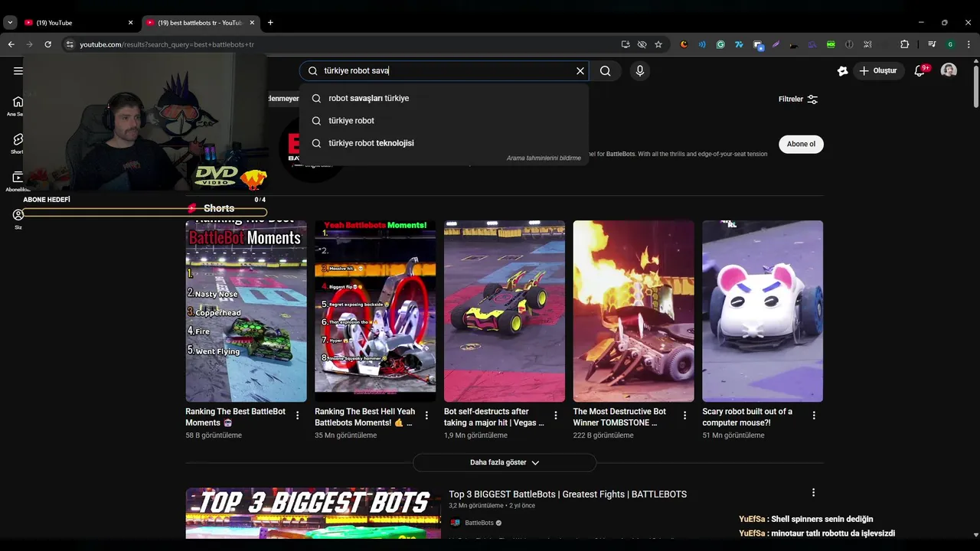Open the blue sound-wave extension icon
This screenshot has height=551, width=980.
(702, 44)
